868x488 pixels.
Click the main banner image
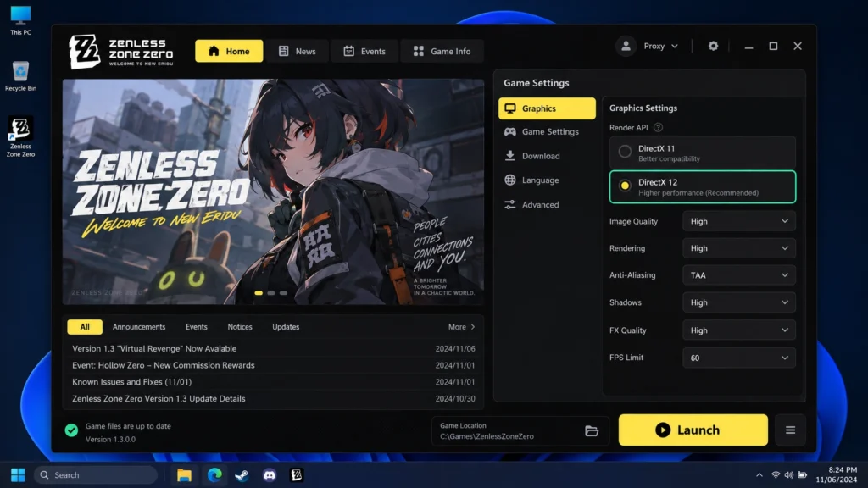274,192
